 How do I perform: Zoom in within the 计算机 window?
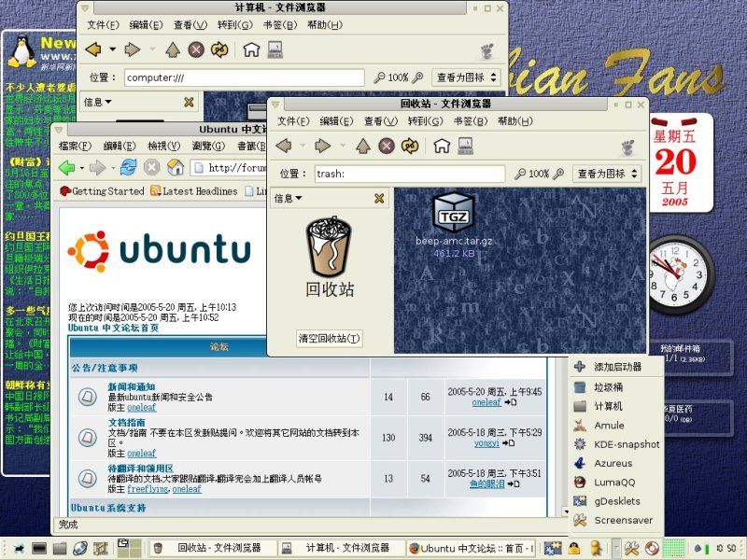[417, 77]
